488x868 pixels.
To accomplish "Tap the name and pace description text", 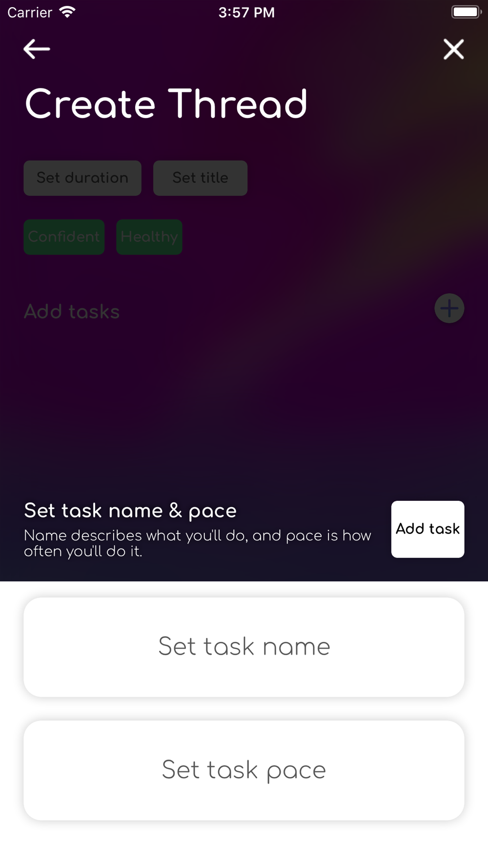I will 197,543.
